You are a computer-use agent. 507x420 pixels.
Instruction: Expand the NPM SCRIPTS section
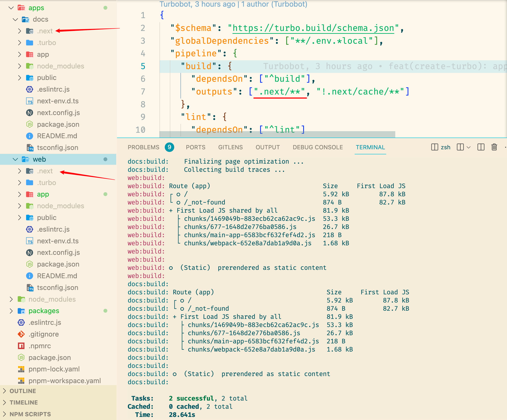[4, 414]
